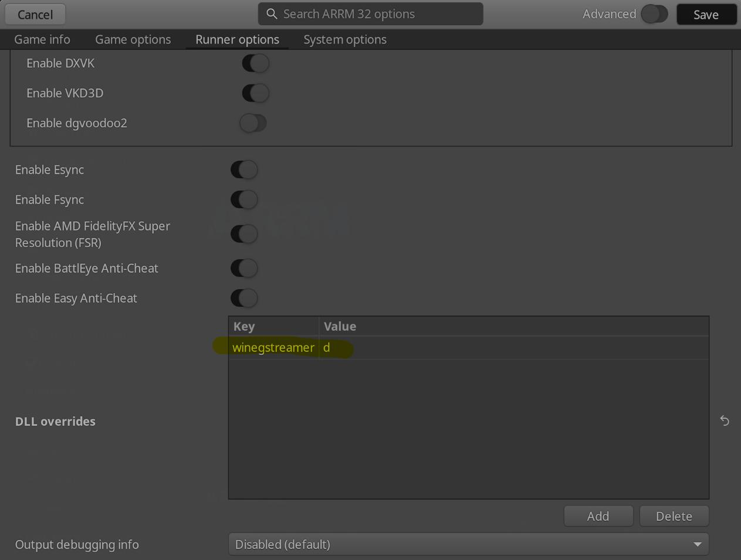Toggle the Advanced switch
The height and width of the screenshot is (560, 741).
654,14
